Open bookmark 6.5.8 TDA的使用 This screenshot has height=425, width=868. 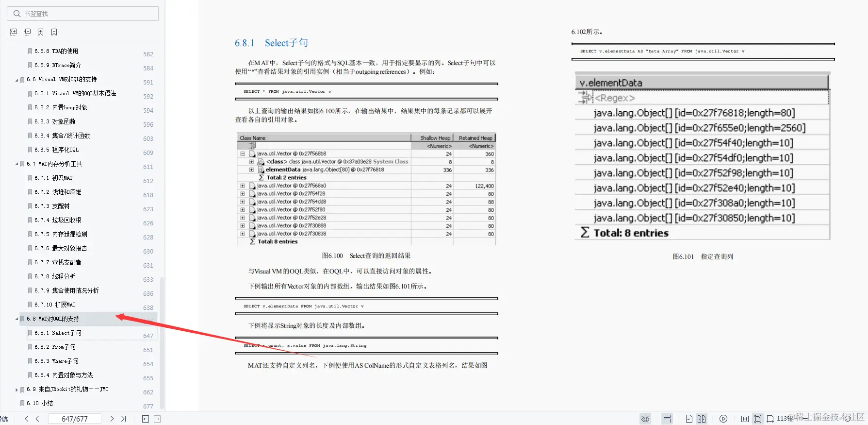click(56, 51)
